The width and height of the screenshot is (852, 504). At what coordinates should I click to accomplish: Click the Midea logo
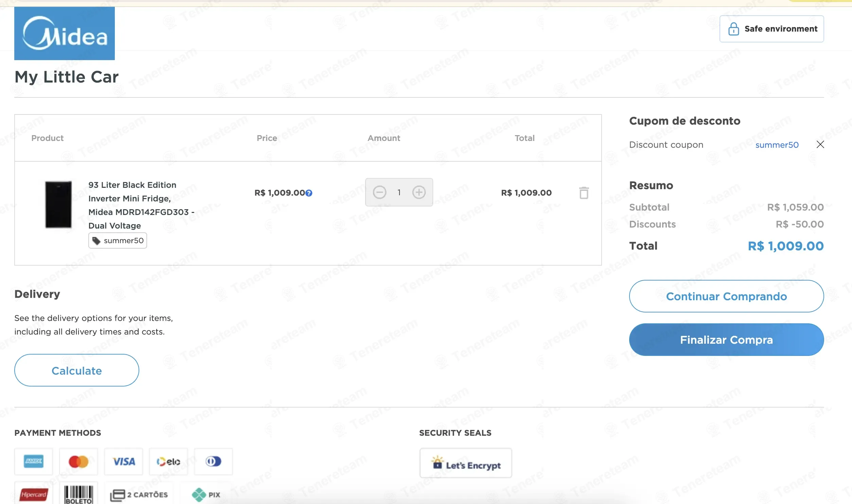(65, 33)
